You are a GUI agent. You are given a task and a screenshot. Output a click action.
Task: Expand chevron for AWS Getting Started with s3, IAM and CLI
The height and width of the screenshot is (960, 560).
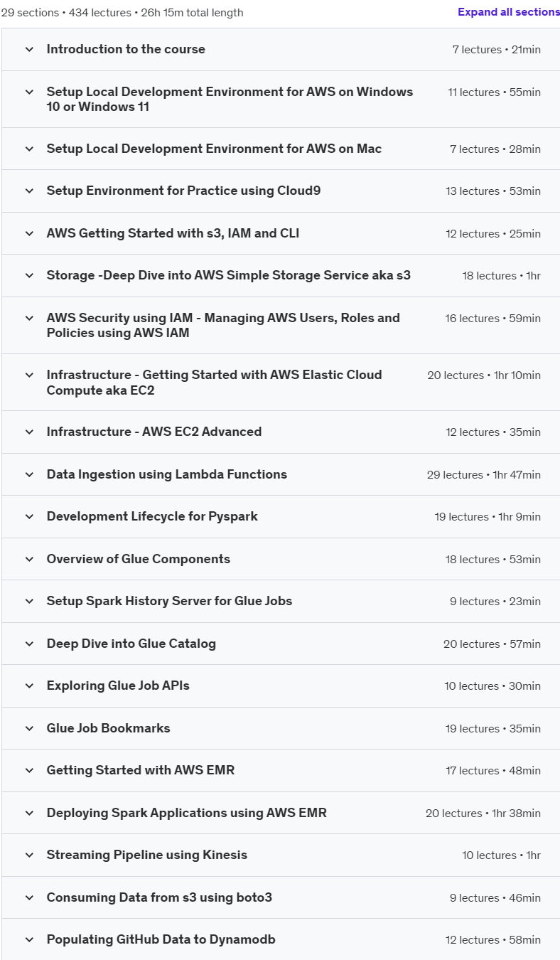point(29,233)
